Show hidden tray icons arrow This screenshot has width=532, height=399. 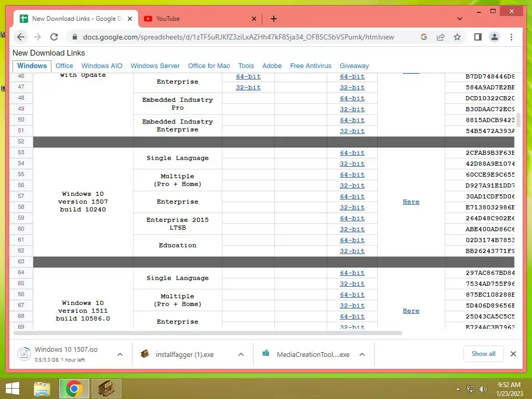point(458,389)
